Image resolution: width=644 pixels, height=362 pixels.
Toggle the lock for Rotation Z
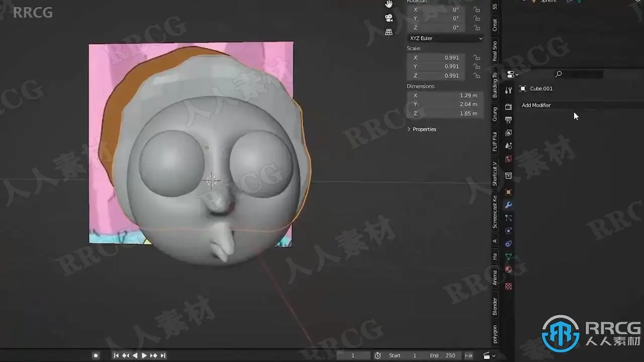click(476, 28)
